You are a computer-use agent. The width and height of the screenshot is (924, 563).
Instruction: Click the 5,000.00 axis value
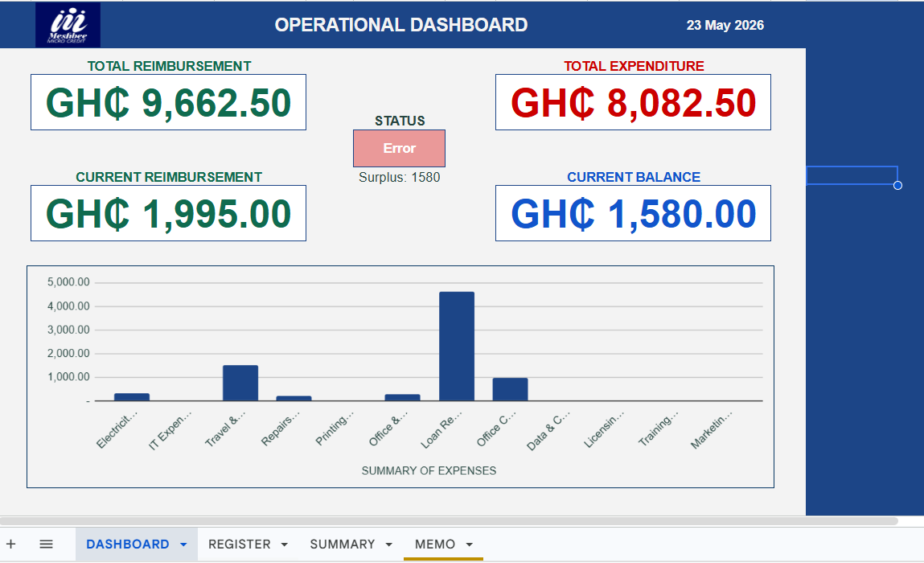tap(68, 282)
